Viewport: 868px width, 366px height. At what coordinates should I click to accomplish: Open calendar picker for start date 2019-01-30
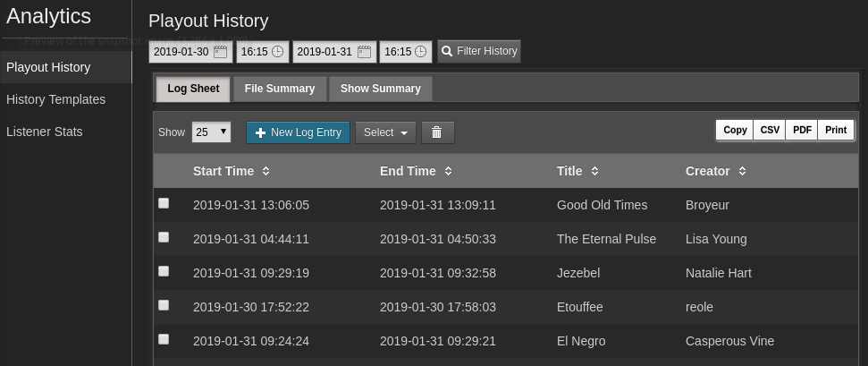coord(221,52)
